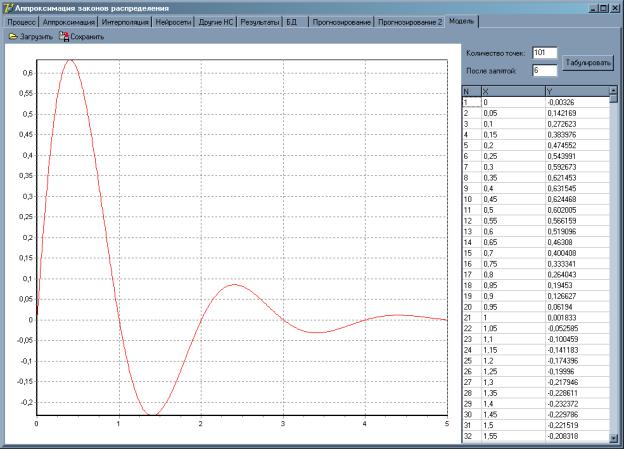Select the Прогнозирование 2 tab
The image size is (624, 449).
pos(410,22)
